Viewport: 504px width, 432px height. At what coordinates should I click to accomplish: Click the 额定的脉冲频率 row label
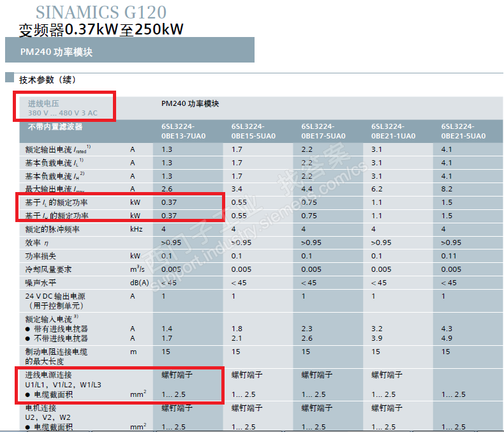pos(52,229)
